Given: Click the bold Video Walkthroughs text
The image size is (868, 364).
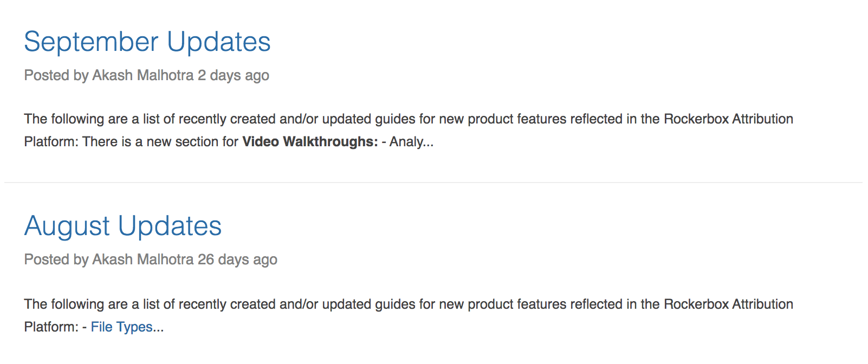Looking at the screenshot, I should [310, 142].
